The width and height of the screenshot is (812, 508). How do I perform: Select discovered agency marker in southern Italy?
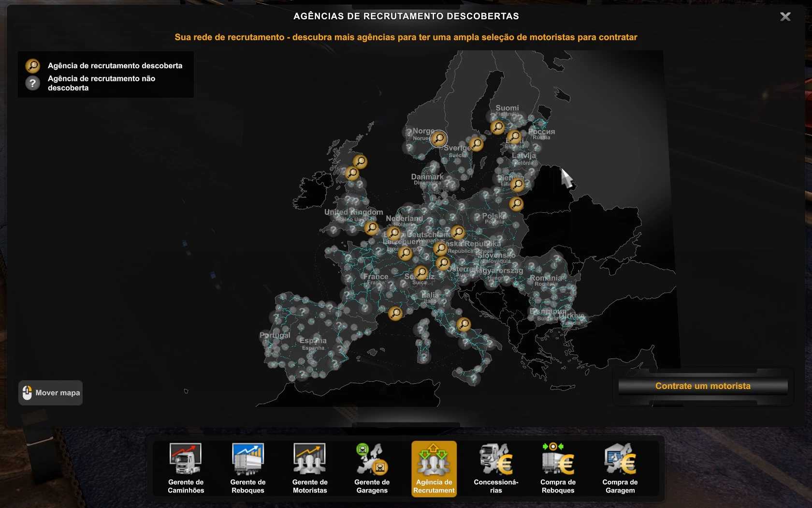(x=464, y=324)
